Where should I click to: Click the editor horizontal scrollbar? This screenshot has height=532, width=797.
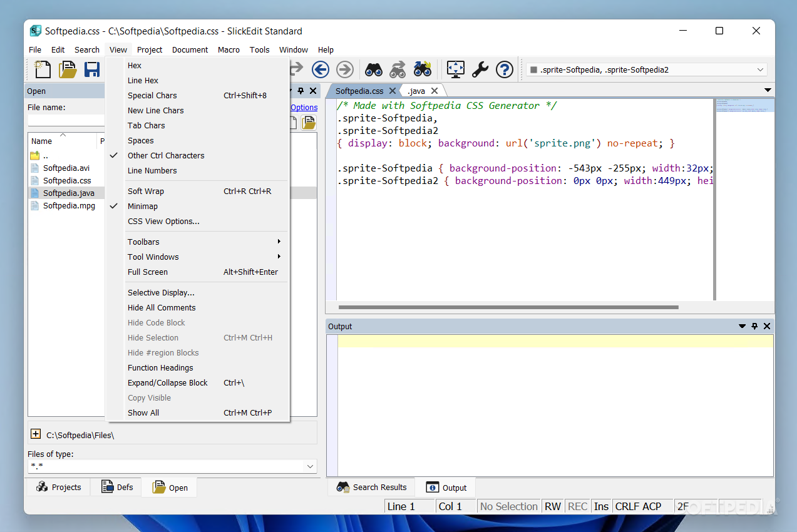[508, 307]
